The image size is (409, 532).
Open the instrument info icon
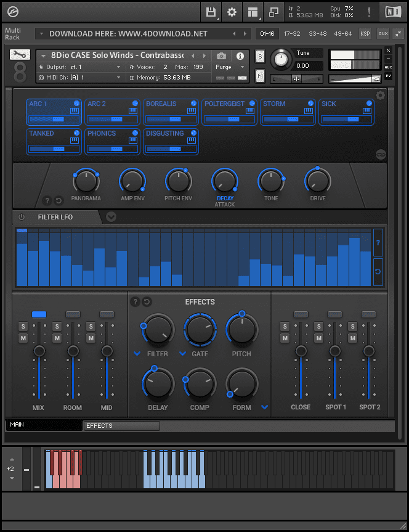tap(240, 56)
